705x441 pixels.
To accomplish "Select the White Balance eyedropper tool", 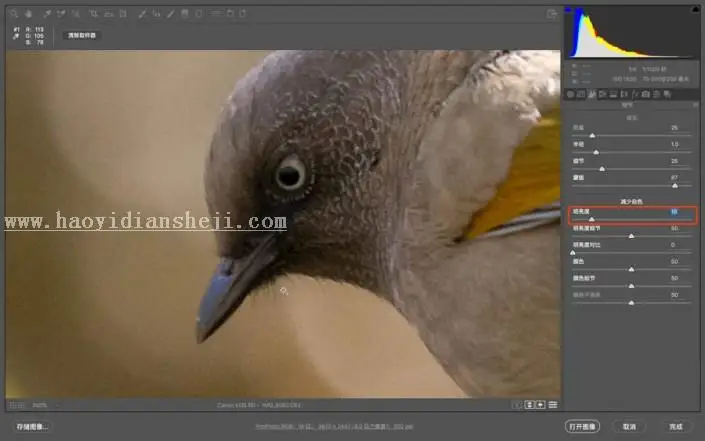I will (x=47, y=14).
